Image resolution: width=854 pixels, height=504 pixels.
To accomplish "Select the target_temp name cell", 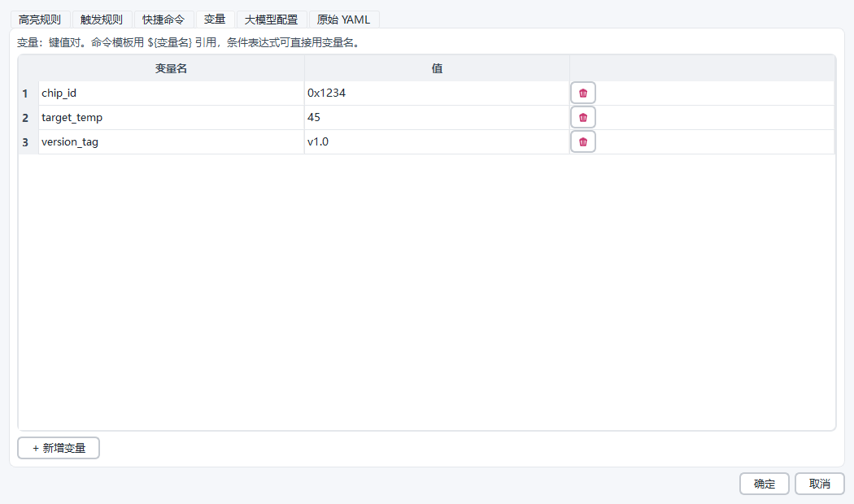I will (x=171, y=118).
